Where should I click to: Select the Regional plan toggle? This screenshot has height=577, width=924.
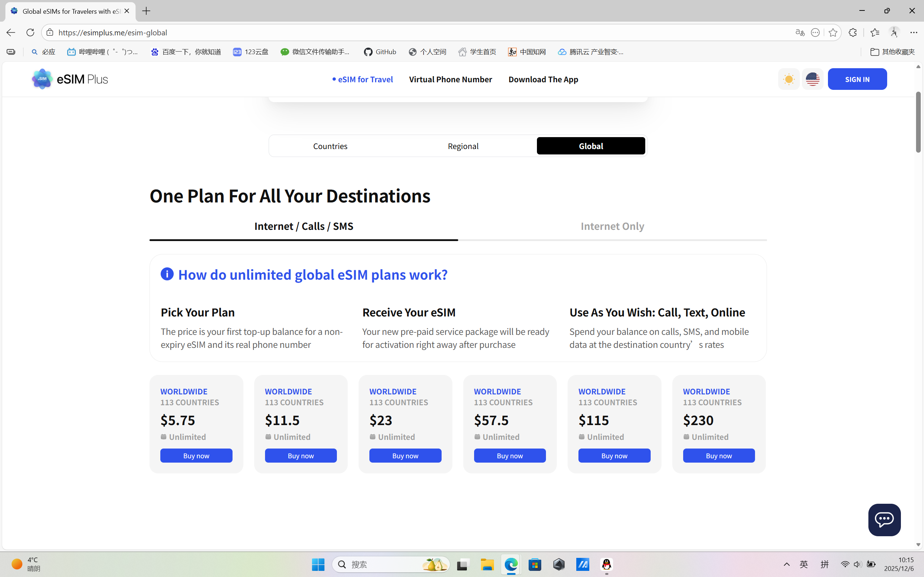pos(463,146)
